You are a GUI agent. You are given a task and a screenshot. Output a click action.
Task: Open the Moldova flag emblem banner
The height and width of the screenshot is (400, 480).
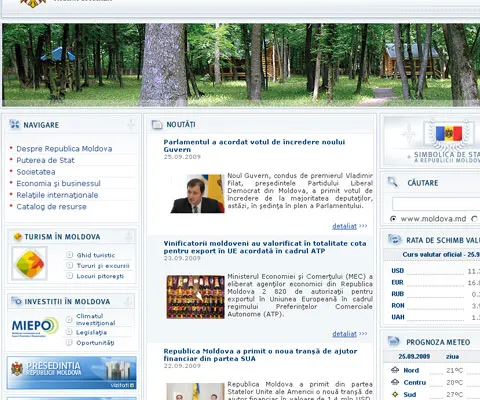click(432, 141)
